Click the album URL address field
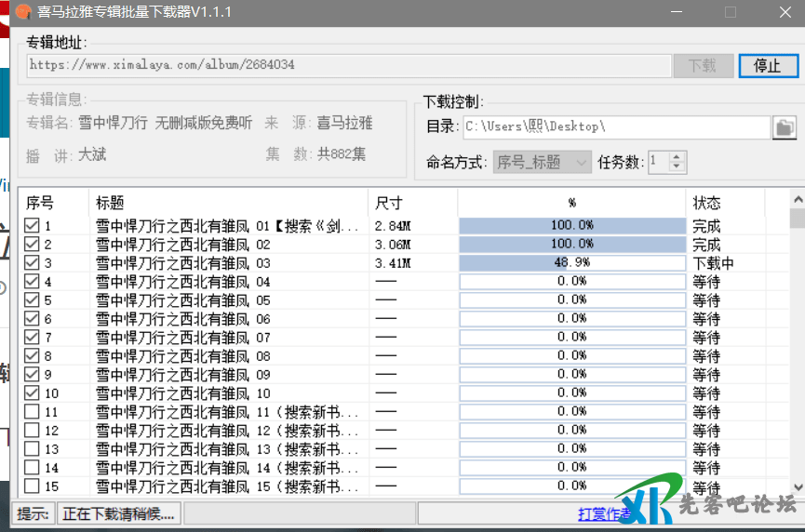805x532 pixels. [x=348, y=65]
